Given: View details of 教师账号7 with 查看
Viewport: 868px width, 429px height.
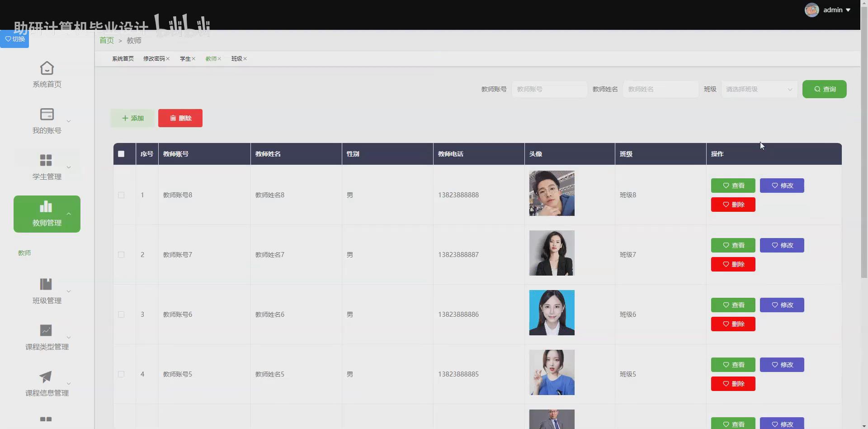Looking at the screenshot, I should tap(733, 245).
